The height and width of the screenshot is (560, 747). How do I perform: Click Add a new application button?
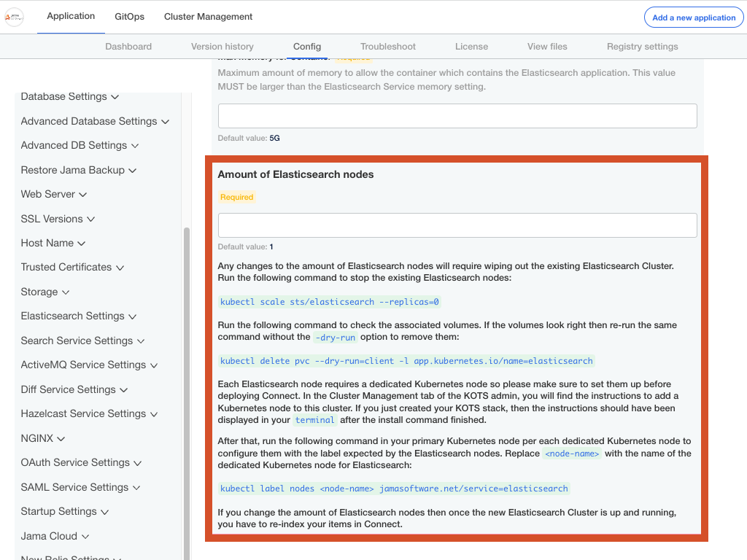[x=694, y=17]
